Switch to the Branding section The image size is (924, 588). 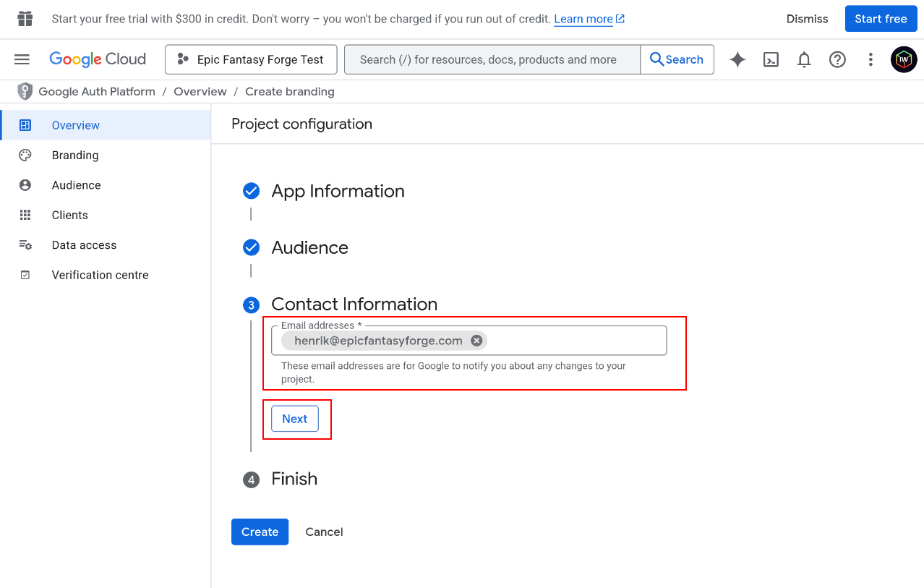coord(74,155)
